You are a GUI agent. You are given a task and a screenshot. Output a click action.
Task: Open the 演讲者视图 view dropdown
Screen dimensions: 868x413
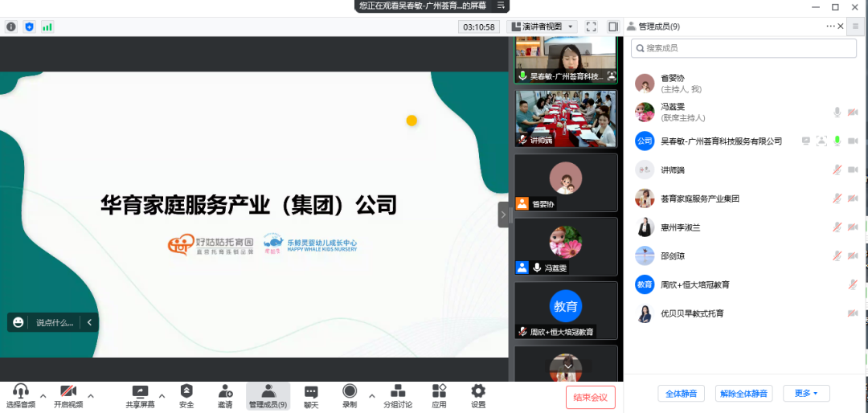tap(542, 27)
